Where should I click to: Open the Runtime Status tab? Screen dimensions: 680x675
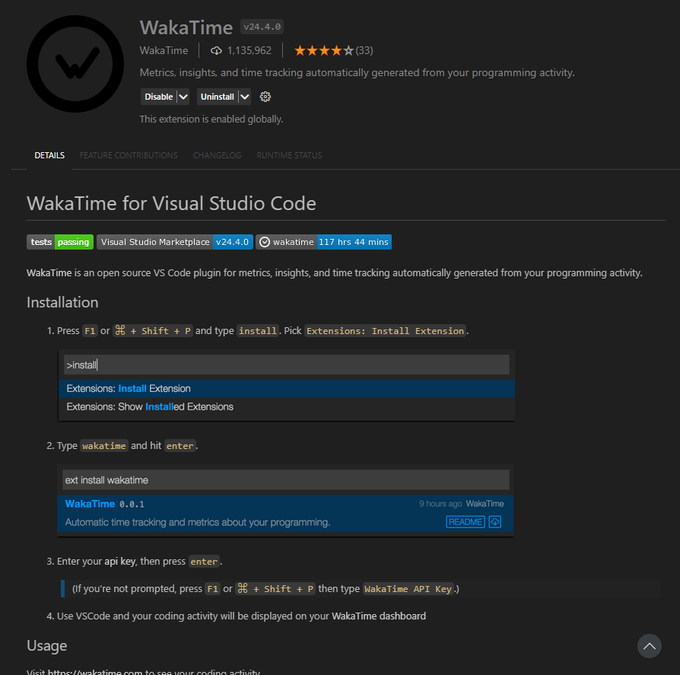pyautogui.click(x=289, y=155)
